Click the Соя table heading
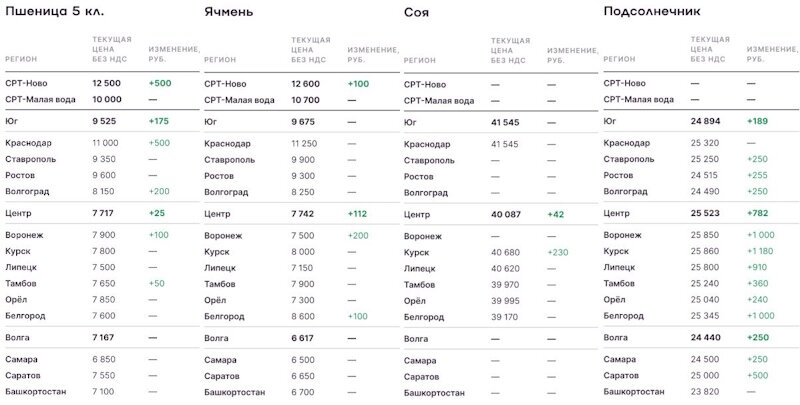 click(416, 12)
